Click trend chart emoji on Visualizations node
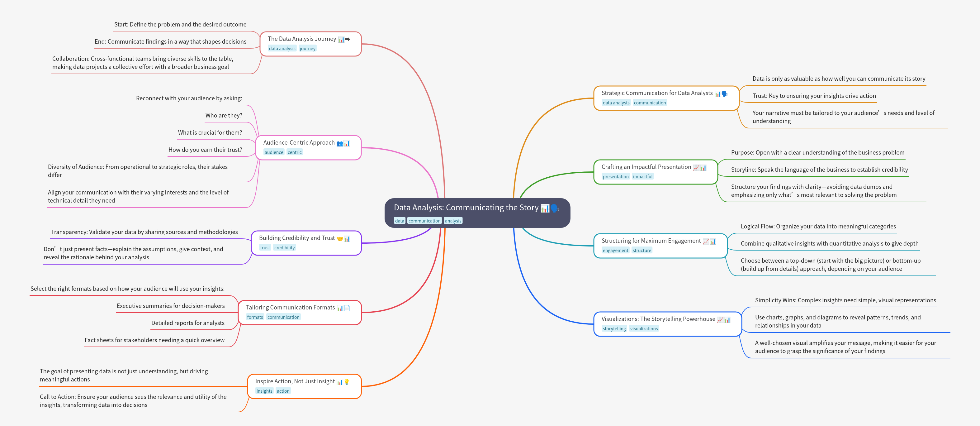The width and height of the screenshot is (980, 426). 720,319
